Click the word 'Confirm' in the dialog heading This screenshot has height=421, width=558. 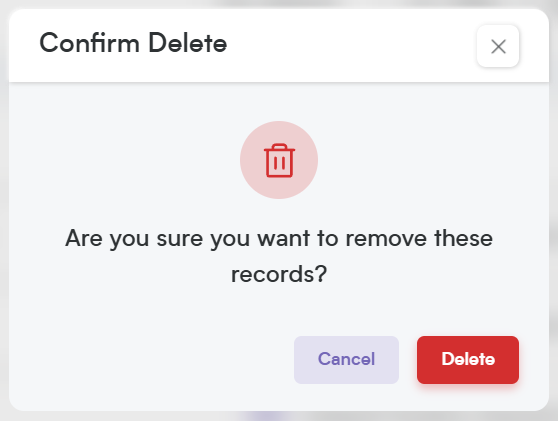pyautogui.click(x=89, y=43)
